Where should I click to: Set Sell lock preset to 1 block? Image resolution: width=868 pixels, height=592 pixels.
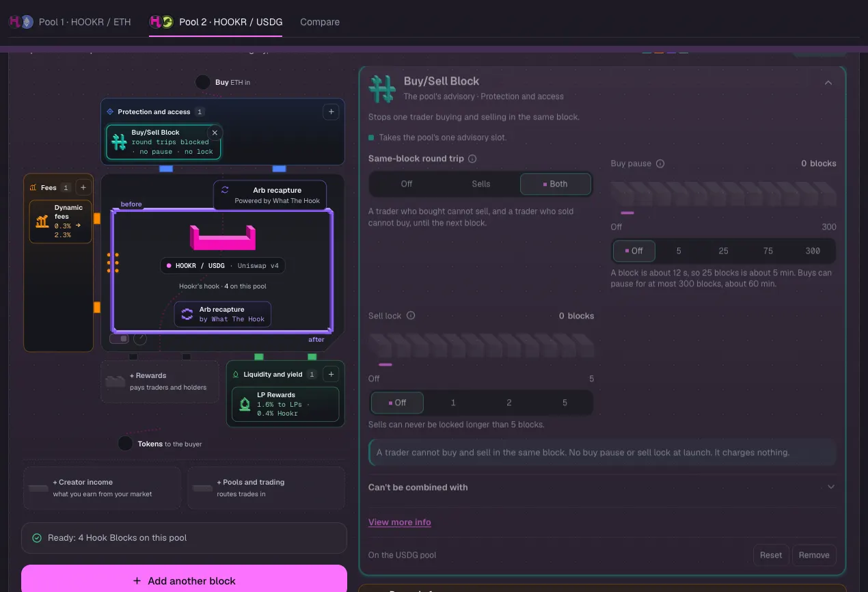453,403
